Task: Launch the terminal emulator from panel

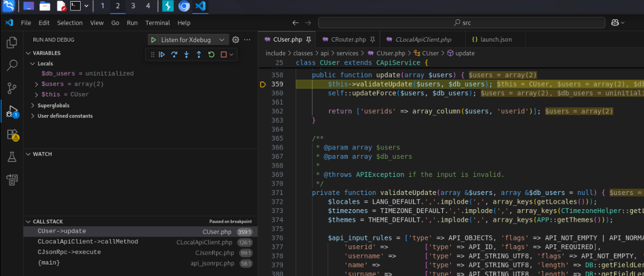Action: [75, 5]
